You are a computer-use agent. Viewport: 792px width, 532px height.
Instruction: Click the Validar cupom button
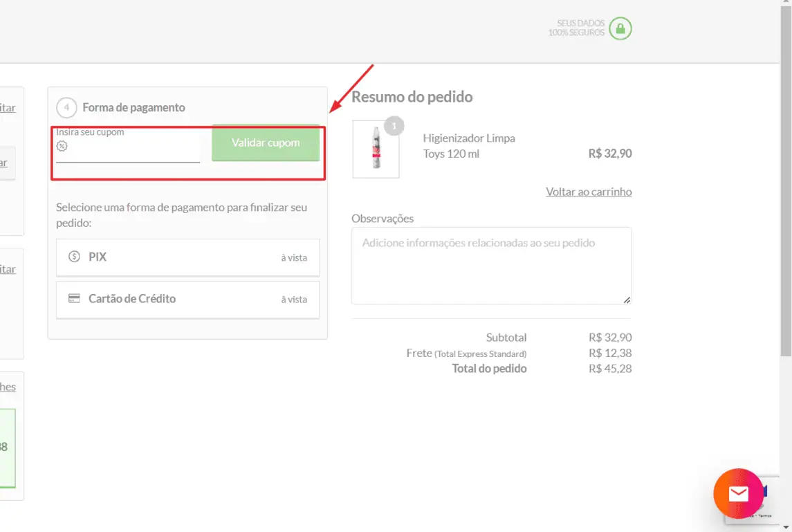tap(266, 143)
